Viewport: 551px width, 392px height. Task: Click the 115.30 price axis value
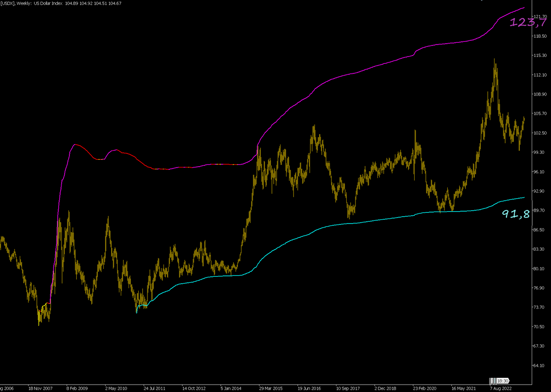point(541,55)
